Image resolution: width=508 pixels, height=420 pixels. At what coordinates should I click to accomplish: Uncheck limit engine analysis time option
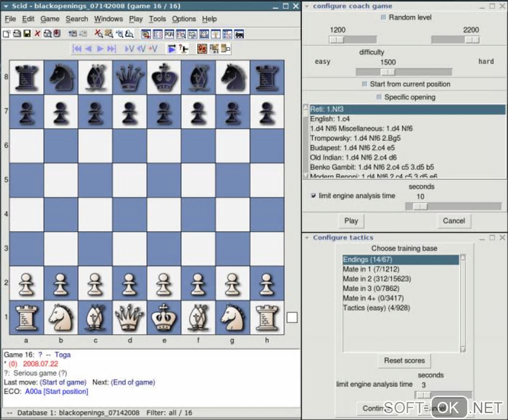[313, 196]
